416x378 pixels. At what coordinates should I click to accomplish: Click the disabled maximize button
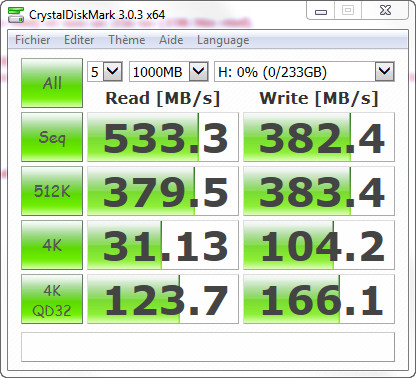point(348,11)
